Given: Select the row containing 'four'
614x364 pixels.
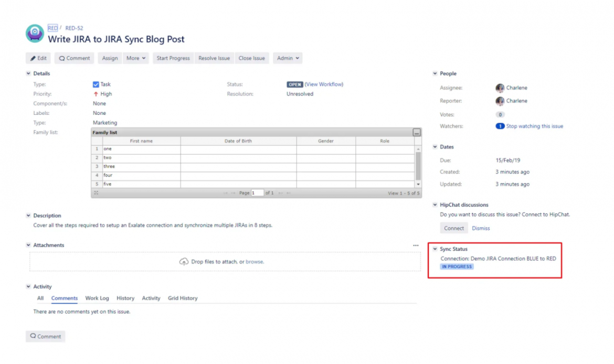Looking at the screenshot, I should (253, 175).
